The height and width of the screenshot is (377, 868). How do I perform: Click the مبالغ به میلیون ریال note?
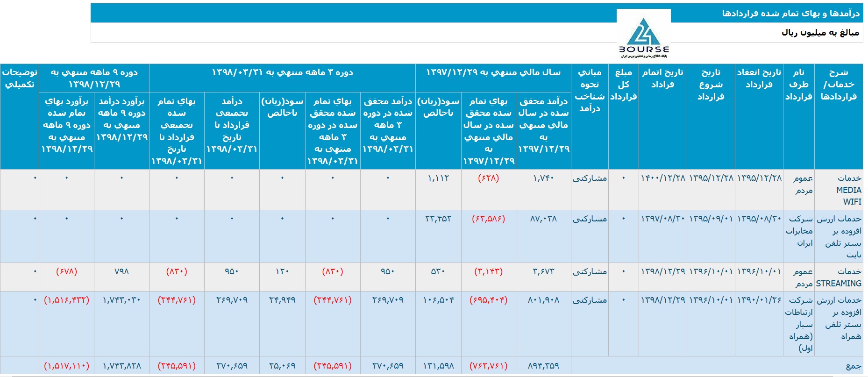820,32
